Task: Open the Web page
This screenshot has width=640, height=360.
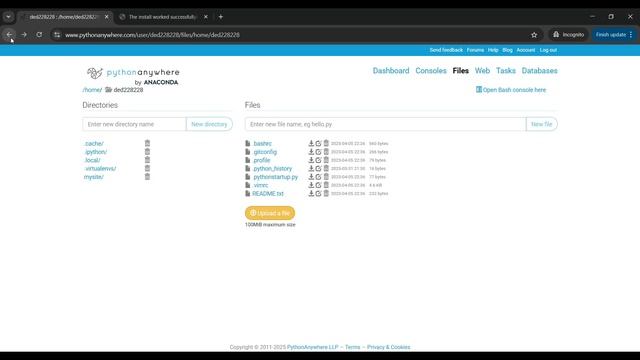Action: [x=482, y=71]
